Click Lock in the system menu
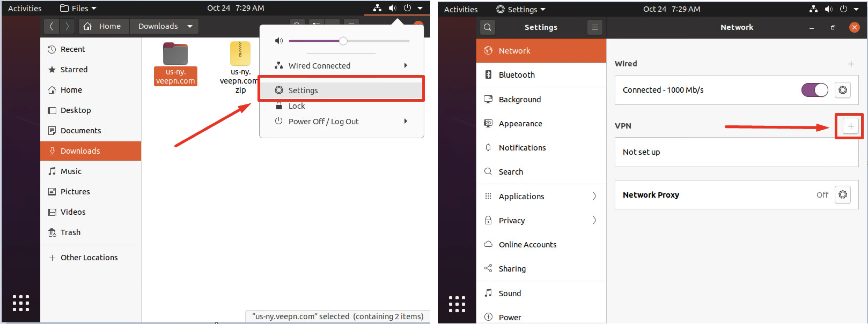This screenshot has height=324, width=868. [296, 106]
